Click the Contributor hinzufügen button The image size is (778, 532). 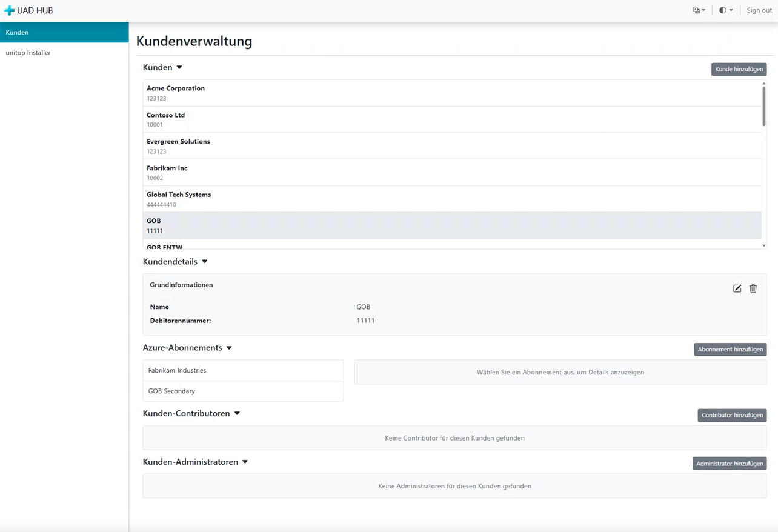point(732,416)
